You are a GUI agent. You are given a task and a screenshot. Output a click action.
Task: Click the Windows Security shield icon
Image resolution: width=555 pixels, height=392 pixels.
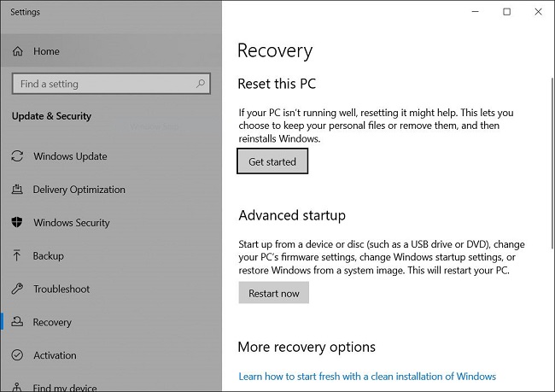17,222
